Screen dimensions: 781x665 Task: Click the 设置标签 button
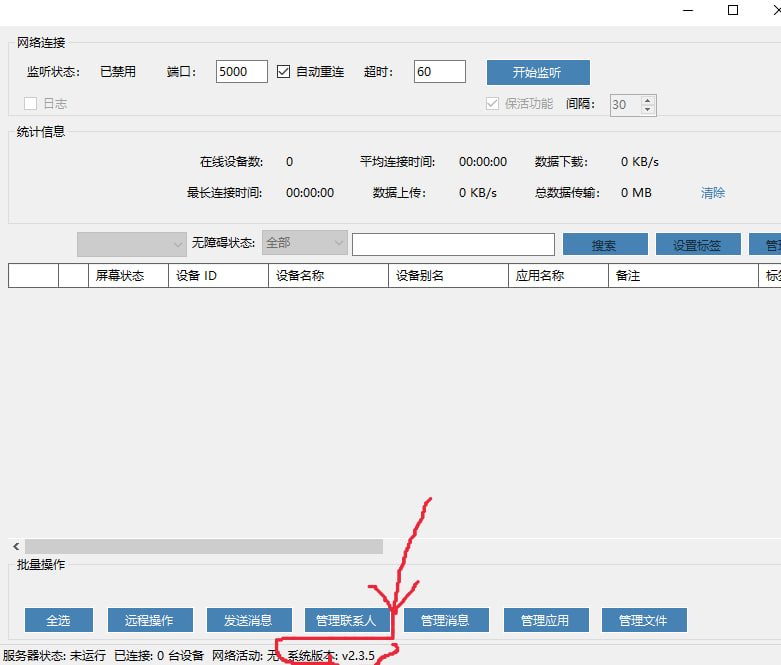pos(697,245)
